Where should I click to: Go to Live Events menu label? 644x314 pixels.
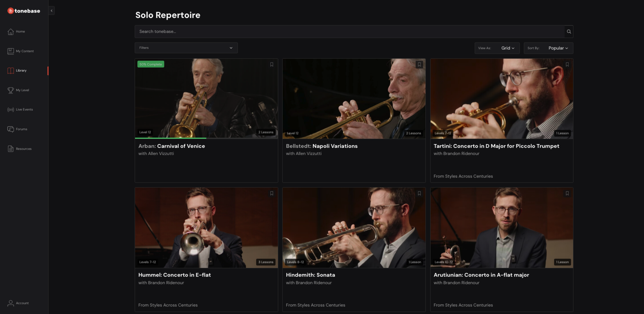tap(24, 110)
